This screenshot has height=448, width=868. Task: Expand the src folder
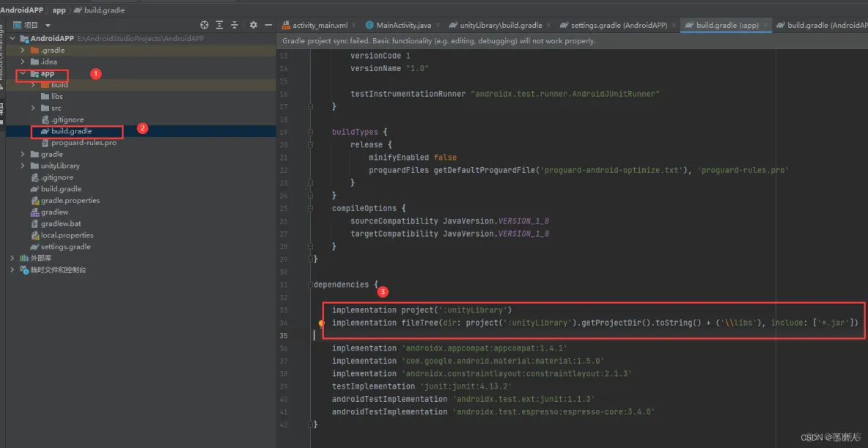pos(33,108)
